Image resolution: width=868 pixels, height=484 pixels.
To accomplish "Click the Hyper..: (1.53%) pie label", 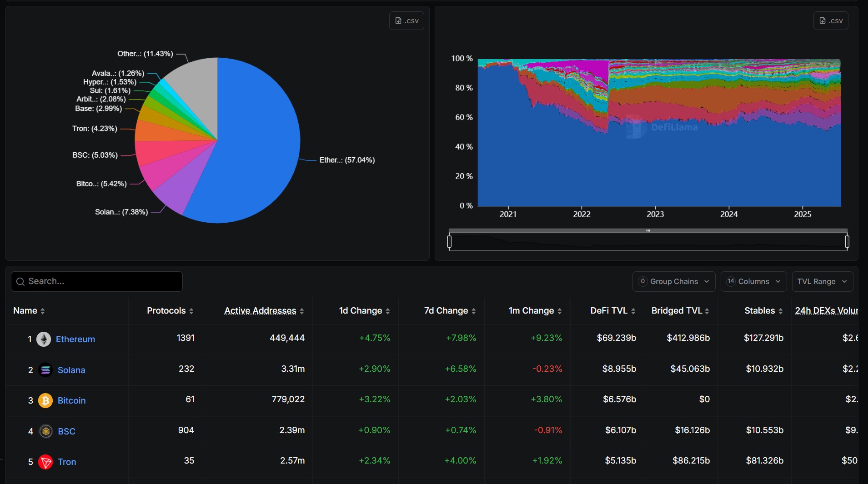I will [110, 82].
